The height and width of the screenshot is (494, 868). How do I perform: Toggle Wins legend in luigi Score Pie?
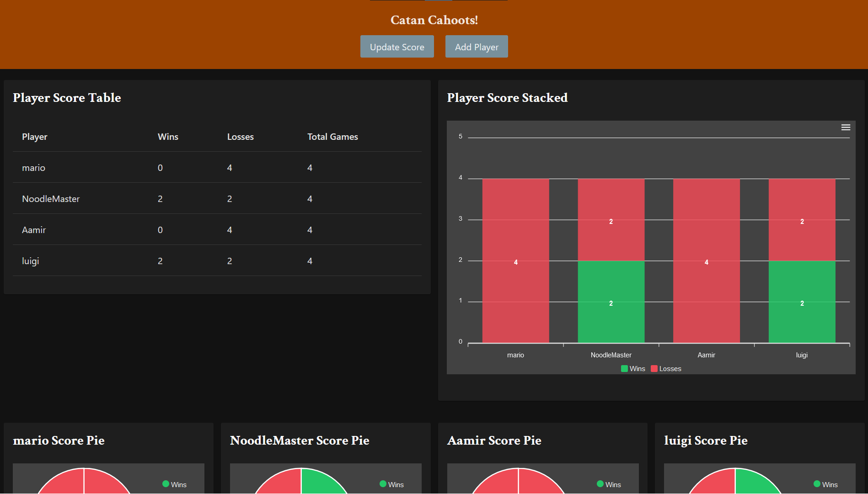825,484
